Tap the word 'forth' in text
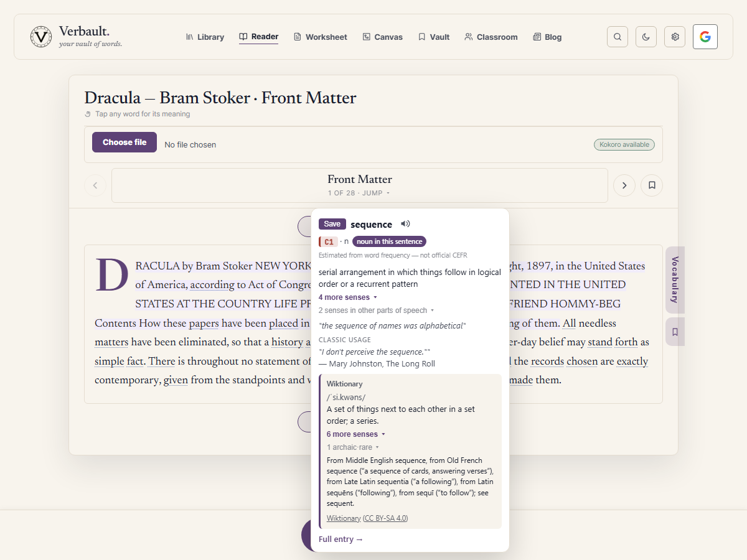747x560 pixels. pos(627,342)
